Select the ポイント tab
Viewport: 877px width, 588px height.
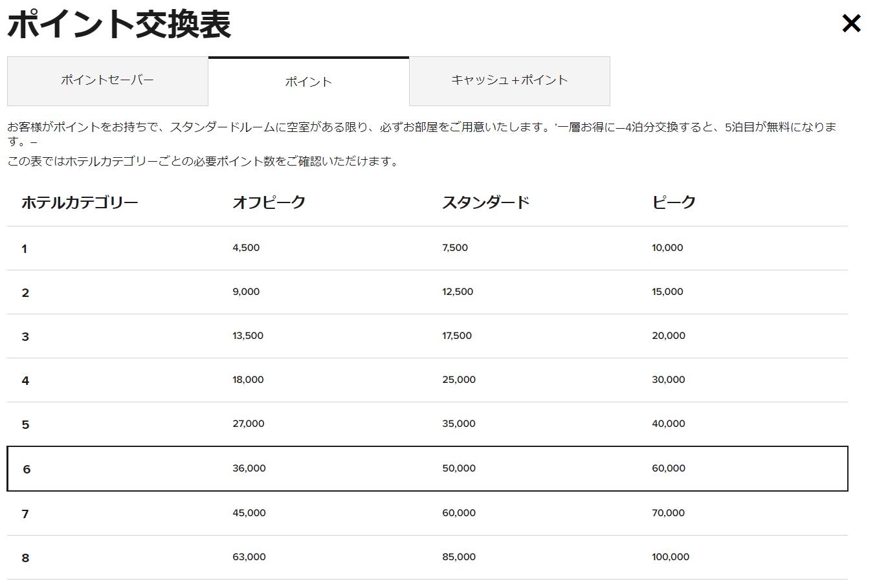309,82
